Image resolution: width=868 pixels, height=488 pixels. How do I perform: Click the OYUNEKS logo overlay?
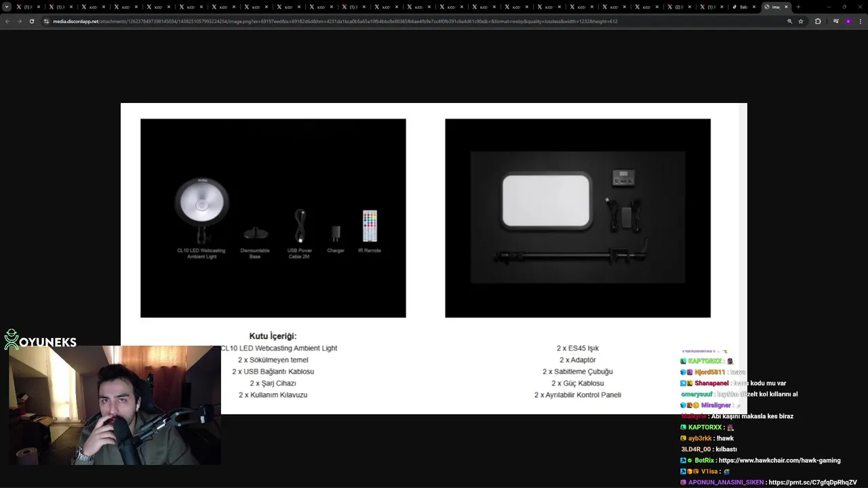(x=40, y=340)
